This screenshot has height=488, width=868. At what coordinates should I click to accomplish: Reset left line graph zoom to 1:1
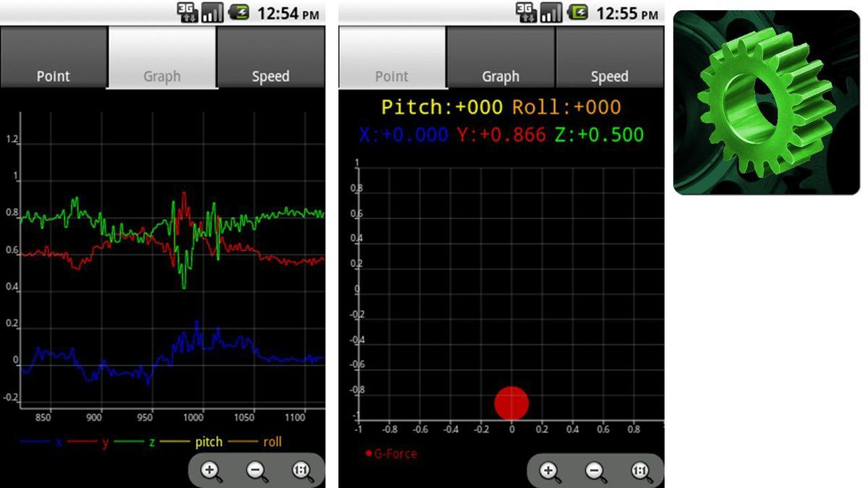pos(302,471)
